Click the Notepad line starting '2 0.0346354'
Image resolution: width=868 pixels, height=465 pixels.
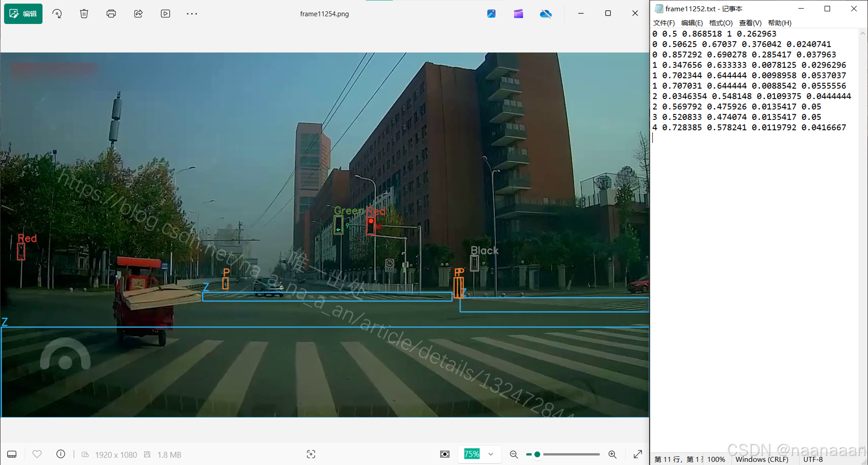tap(751, 96)
